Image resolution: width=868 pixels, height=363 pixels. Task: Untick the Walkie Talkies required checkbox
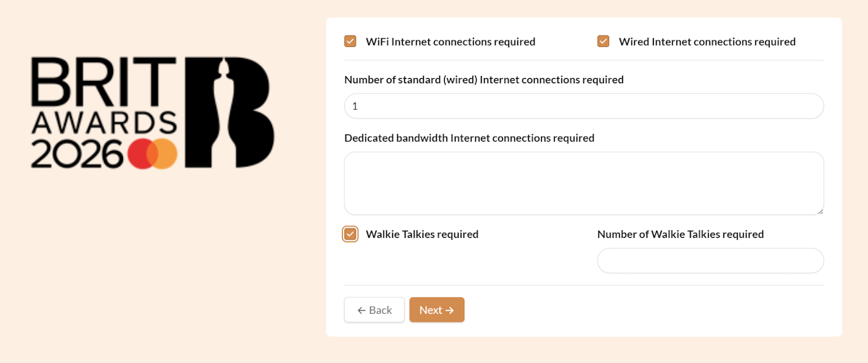(x=350, y=234)
